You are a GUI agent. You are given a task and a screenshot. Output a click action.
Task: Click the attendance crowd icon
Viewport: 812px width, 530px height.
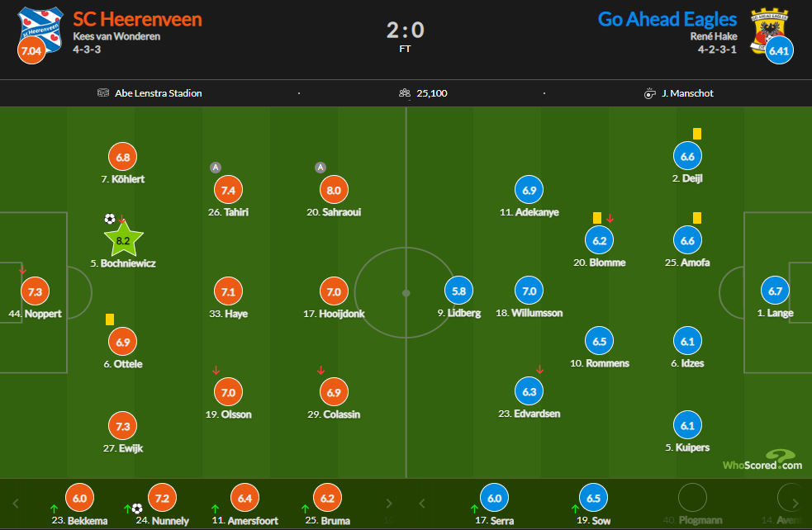tap(405, 93)
